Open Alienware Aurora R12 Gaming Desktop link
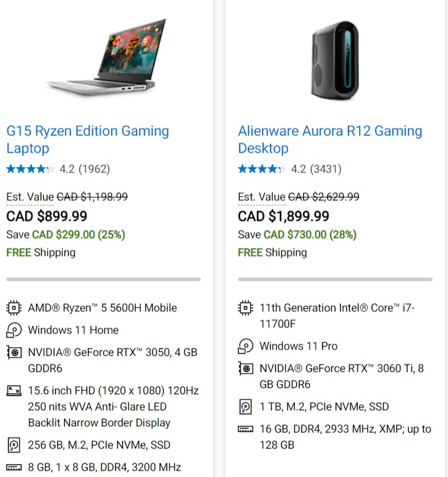The width and height of the screenshot is (448, 477). 330,140
